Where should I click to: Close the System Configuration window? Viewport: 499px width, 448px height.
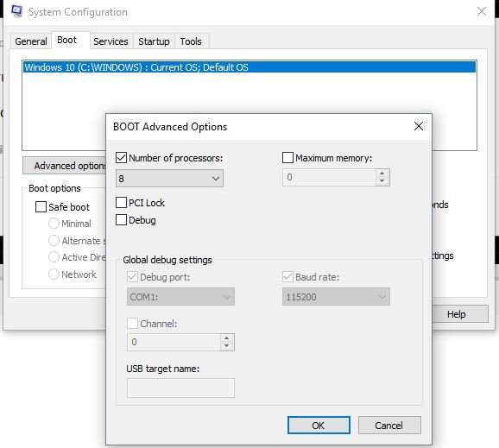click(482, 12)
